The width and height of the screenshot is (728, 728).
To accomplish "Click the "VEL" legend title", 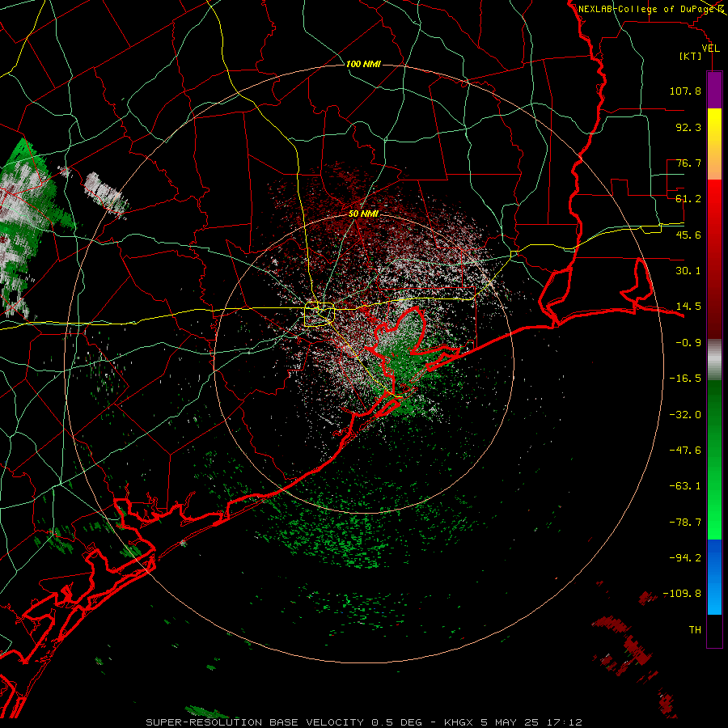I will pos(711,48).
